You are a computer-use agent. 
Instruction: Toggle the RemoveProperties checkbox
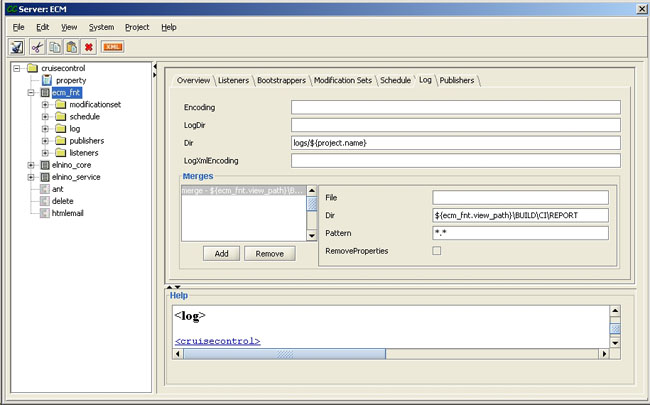pyautogui.click(x=437, y=251)
